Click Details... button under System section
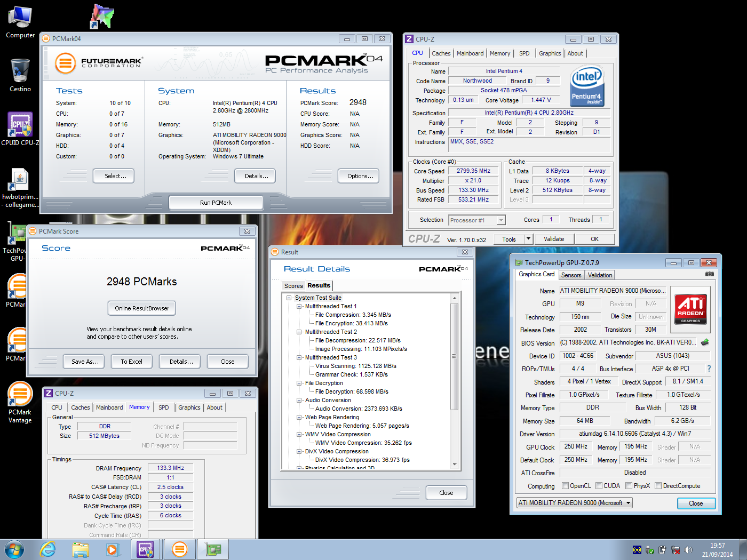Screen dimensions: 747x560 (255, 176)
